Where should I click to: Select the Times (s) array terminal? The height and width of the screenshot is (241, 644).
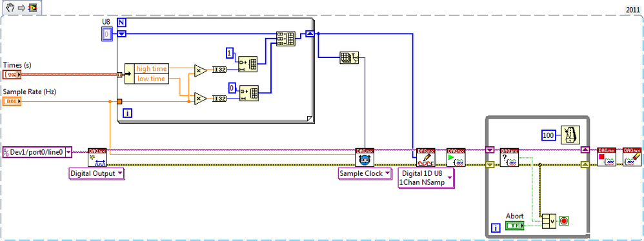click(12, 75)
